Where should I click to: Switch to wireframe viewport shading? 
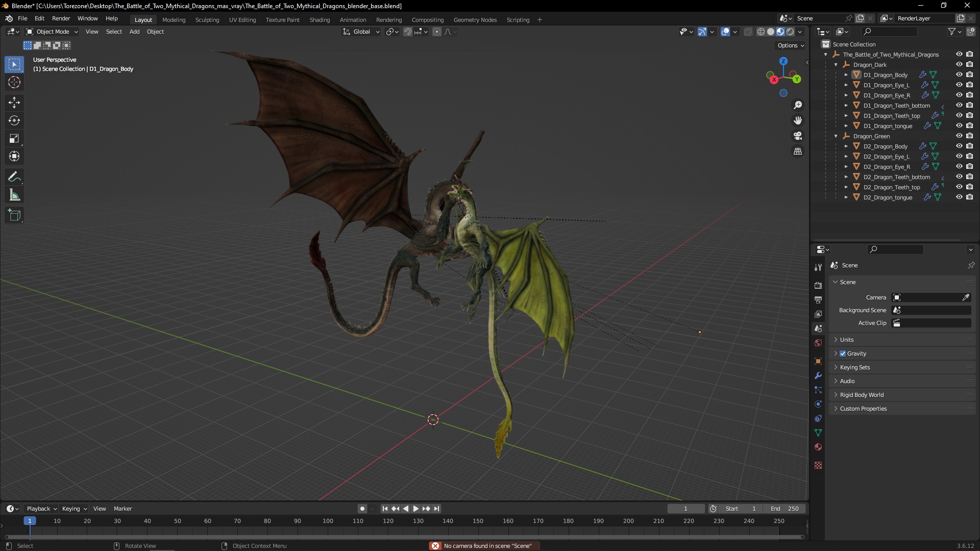[x=761, y=32]
